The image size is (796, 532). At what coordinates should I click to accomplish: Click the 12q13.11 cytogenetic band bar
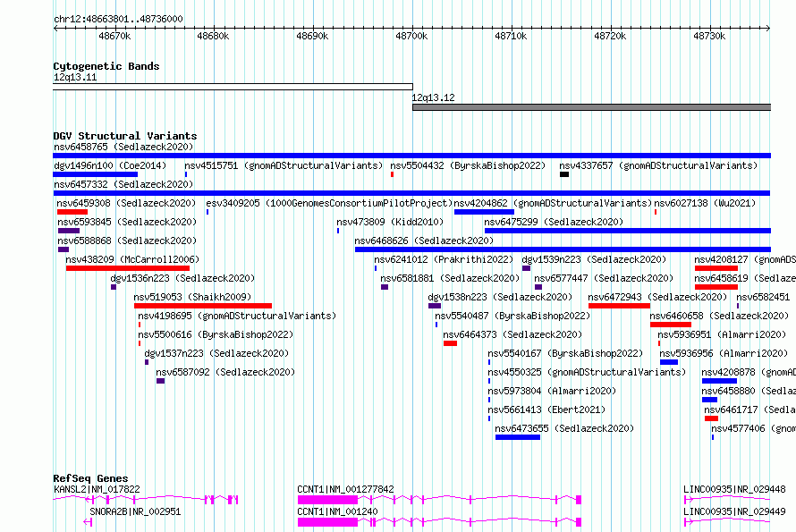pos(233,87)
